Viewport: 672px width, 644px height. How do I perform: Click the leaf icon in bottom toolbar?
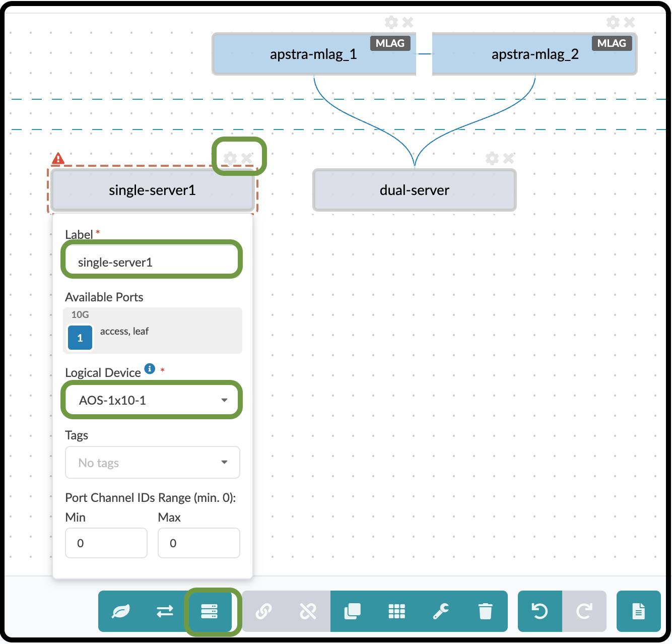tap(120, 611)
